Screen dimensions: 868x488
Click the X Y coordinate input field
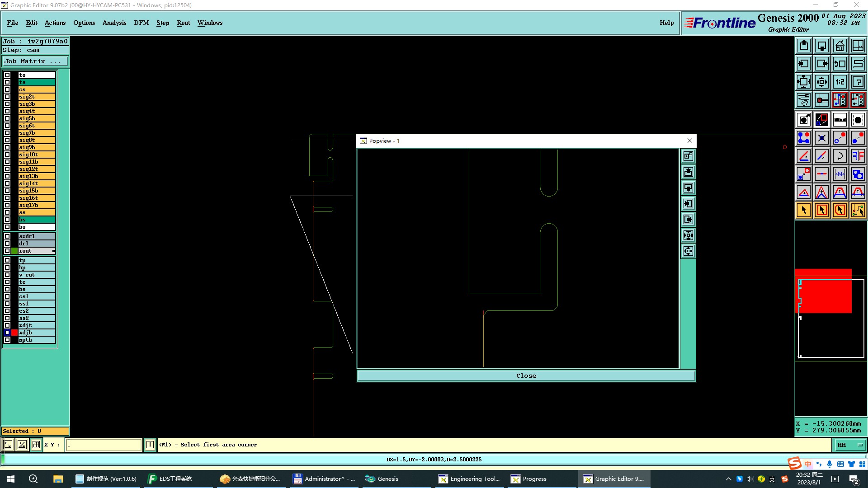[104, 445]
